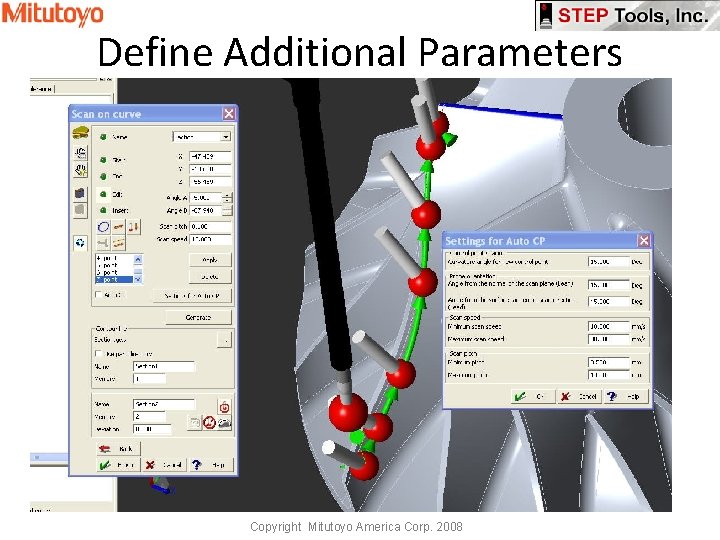Click the green dot next to End
Screen dimensions: 720x540
[103, 176]
